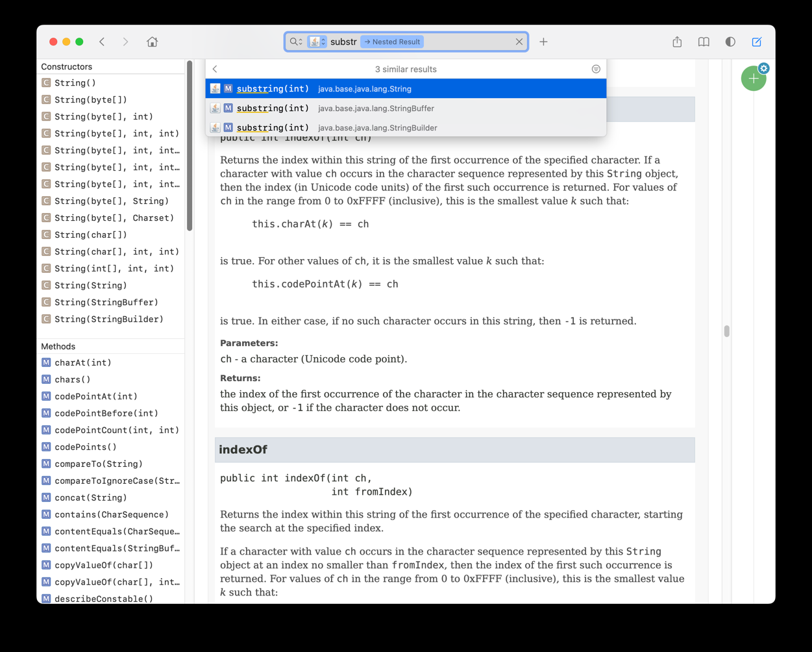Viewport: 812px width, 652px height.
Task: Select substring(int) from java.lang.String
Action: tap(406, 88)
